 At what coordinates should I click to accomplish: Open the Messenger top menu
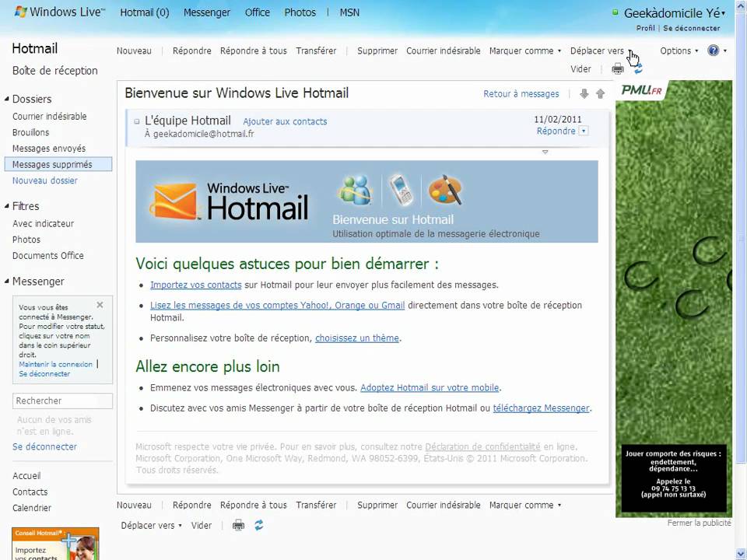coord(207,13)
